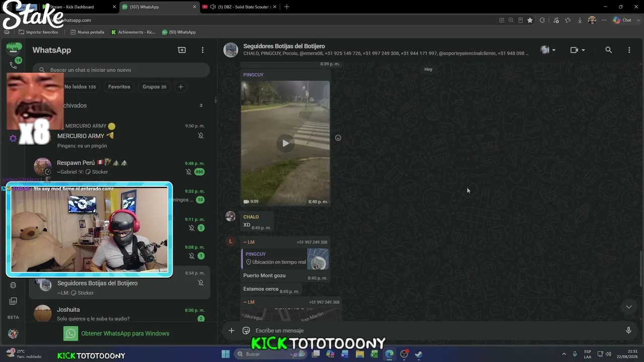Open the (93) WhatsApp bookmark
Screen dimensions: 644x362
(x=179, y=32)
